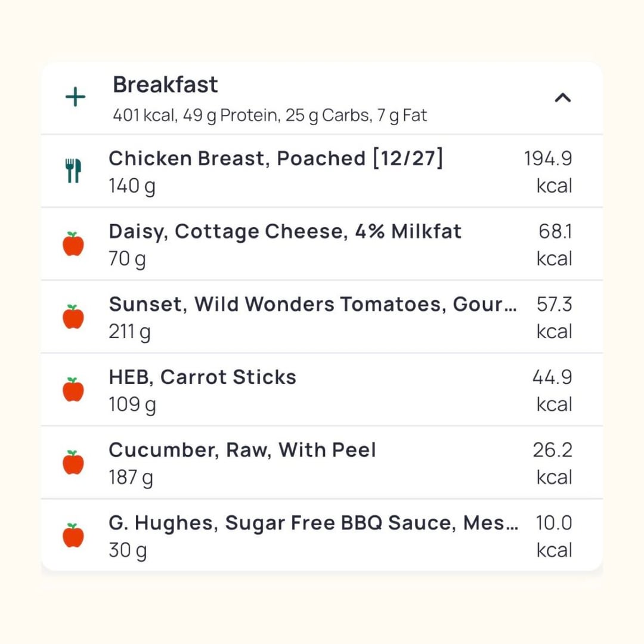The height and width of the screenshot is (644, 644).
Task: Open Chicken Breast, Poached entry
Action: [x=275, y=159]
